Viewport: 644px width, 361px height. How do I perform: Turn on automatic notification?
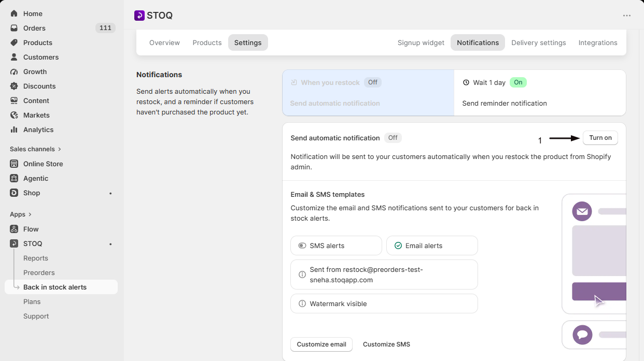point(600,138)
